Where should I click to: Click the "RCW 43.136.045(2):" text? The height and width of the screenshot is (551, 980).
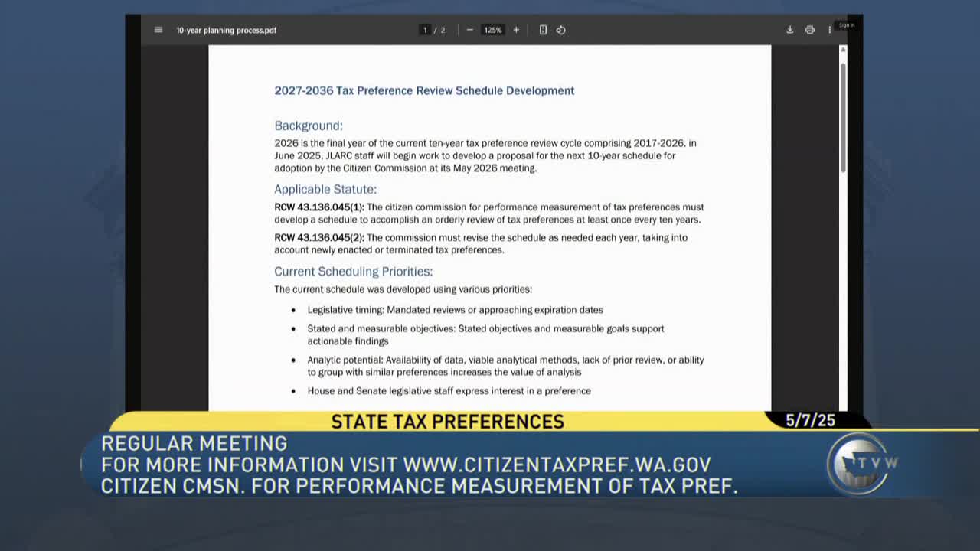tap(319, 238)
